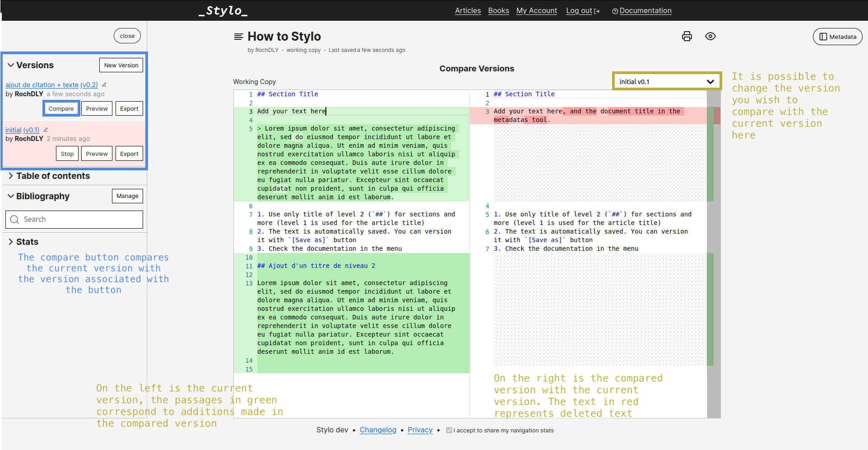Click the 'metadatas tool.' deleted text in right pane
The image size is (868, 450).
[522, 120]
